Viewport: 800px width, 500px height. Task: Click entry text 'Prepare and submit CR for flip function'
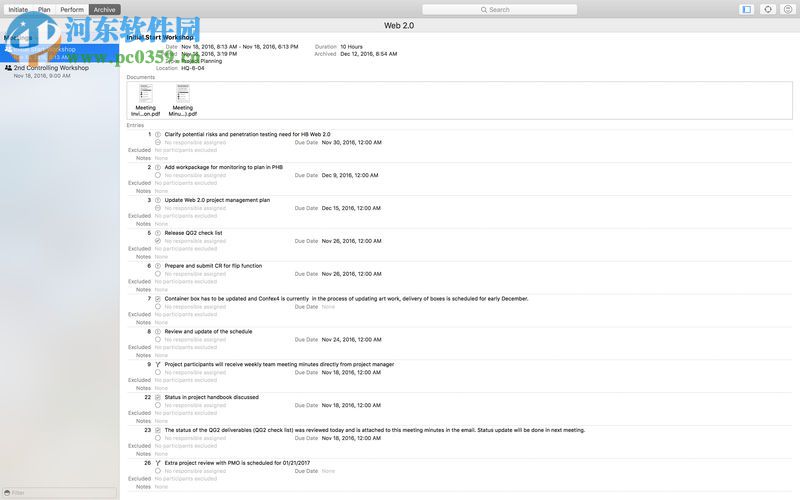(213, 266)
